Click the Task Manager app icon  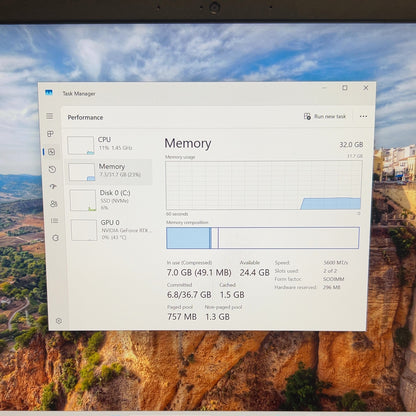click(49, 92)
